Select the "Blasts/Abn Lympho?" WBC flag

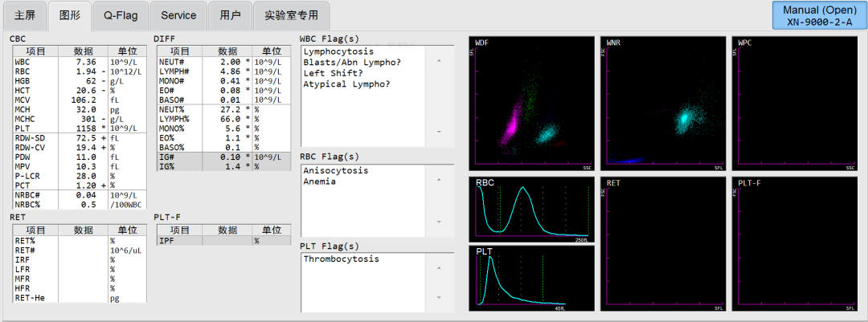tap(352, 63)
